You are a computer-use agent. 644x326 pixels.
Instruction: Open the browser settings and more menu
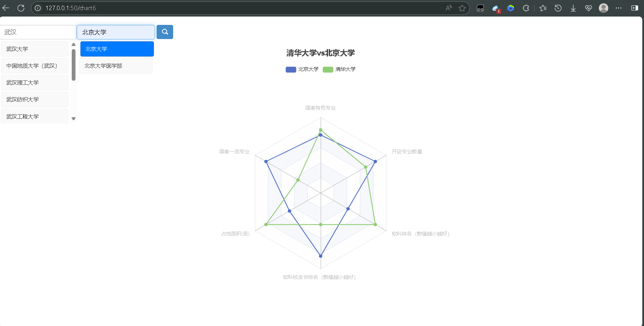coord(619,8)
